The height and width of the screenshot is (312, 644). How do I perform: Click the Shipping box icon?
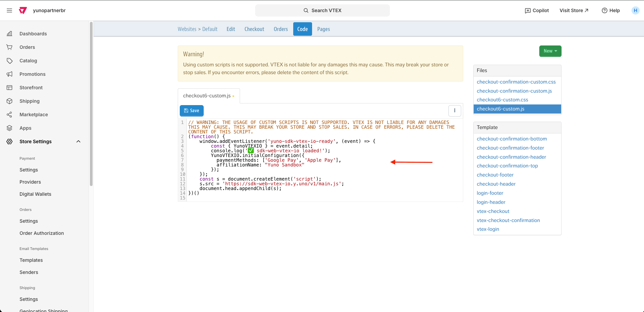9,101
